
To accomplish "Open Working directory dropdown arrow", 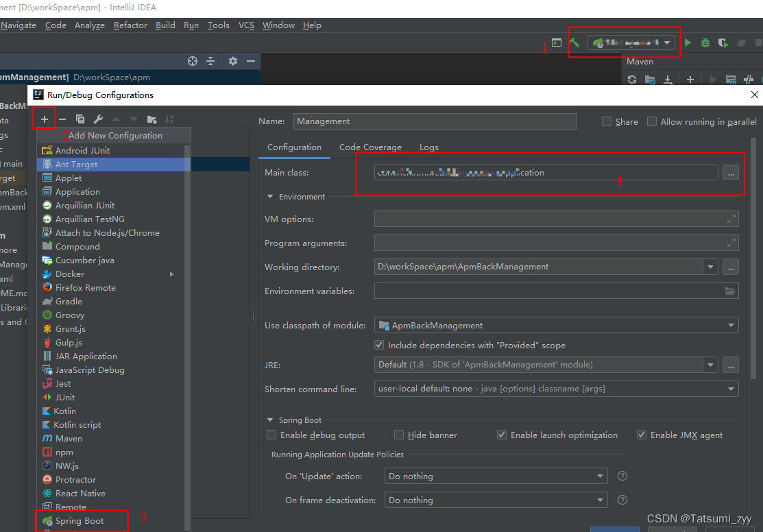I will [x=710, y=267].
